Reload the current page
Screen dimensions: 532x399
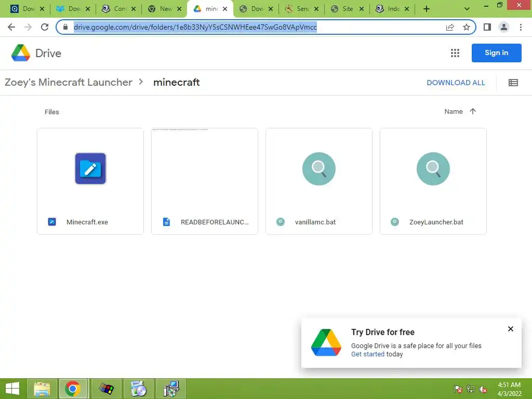point(45,27)
